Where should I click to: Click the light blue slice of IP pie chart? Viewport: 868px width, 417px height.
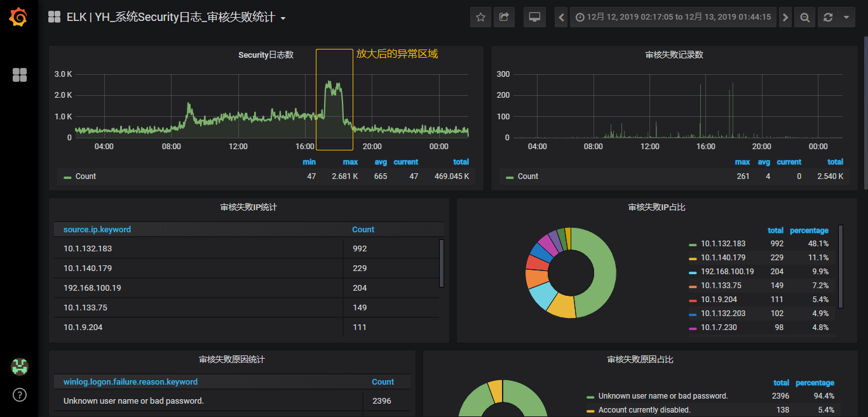point(542,295)
